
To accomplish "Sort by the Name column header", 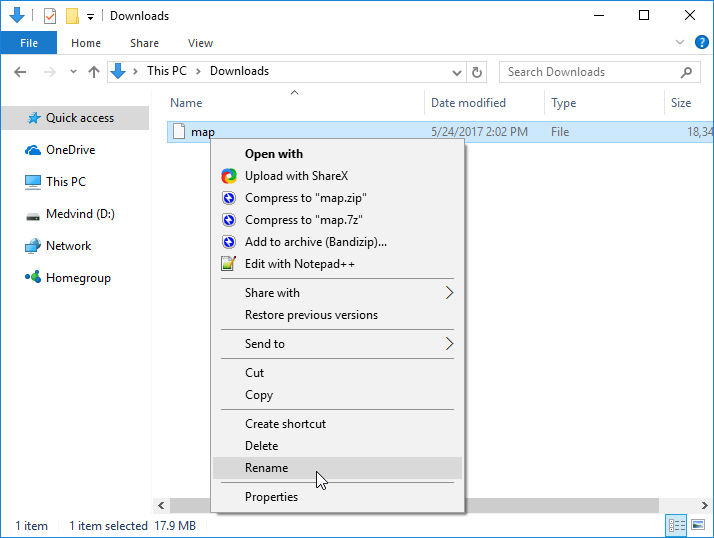I will point(295,103).
